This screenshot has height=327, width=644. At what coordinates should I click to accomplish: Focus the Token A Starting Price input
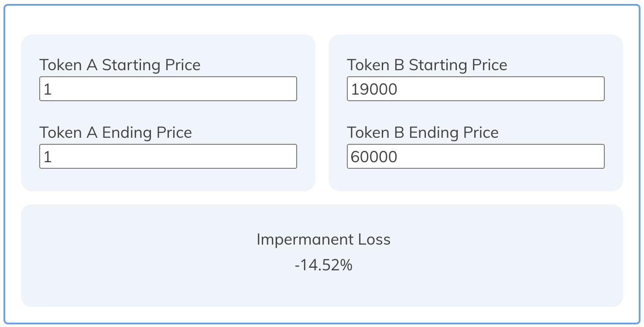pos(168,89)
